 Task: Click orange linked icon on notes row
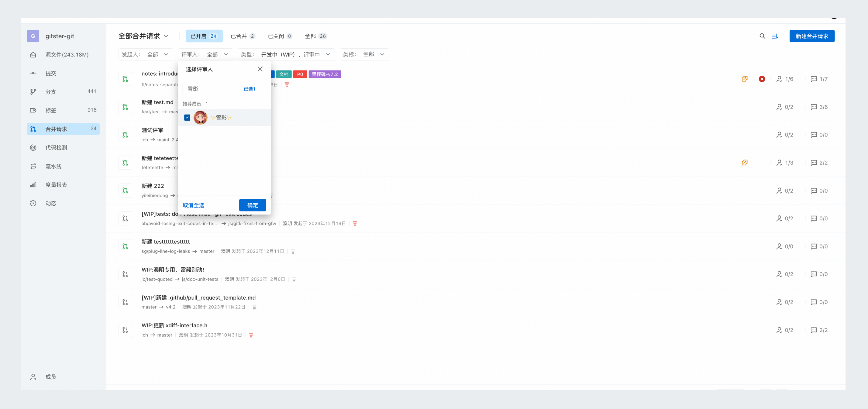[x=745, y=79]
